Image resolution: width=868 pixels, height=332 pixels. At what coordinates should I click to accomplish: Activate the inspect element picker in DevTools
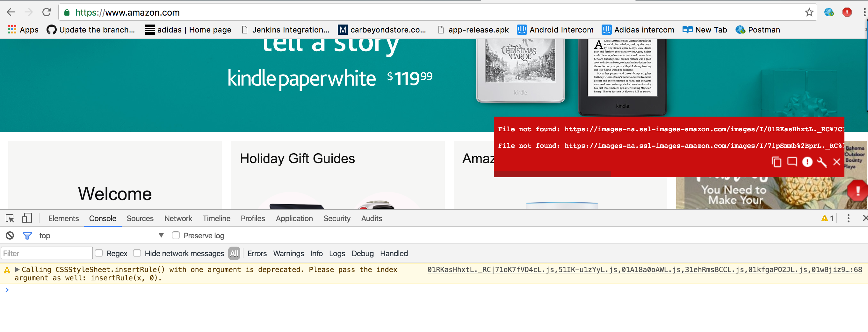[10, 218]
